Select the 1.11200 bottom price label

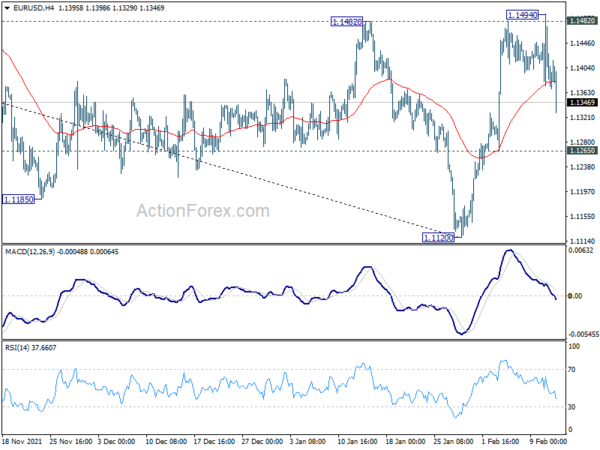[x=439, y=238]
